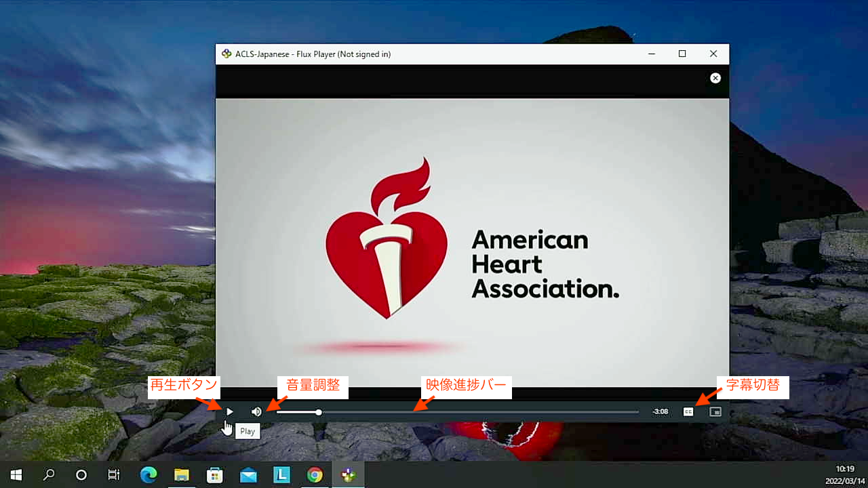Click the Flux Player title bar app icon
The height and width of the screenshot is (488, 868).
[x=226, y=54]
